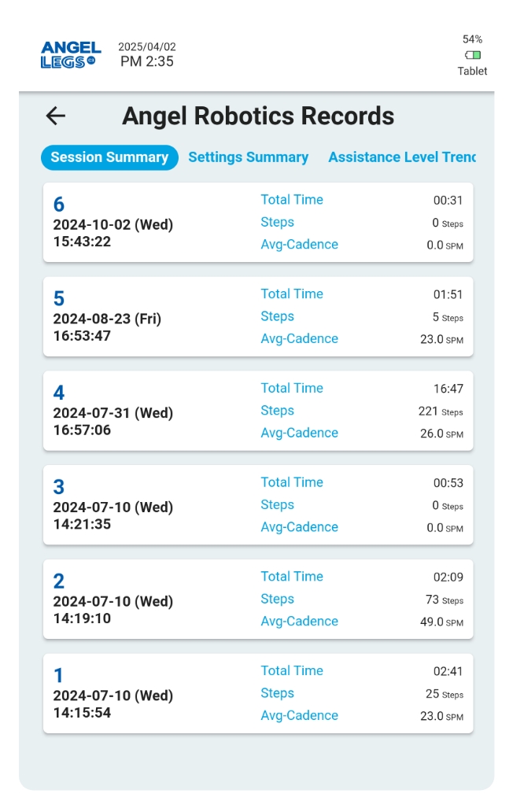Switch to the Settings Summary tab
The width and height of the screenshot is (513, 812).
(248, 157)
